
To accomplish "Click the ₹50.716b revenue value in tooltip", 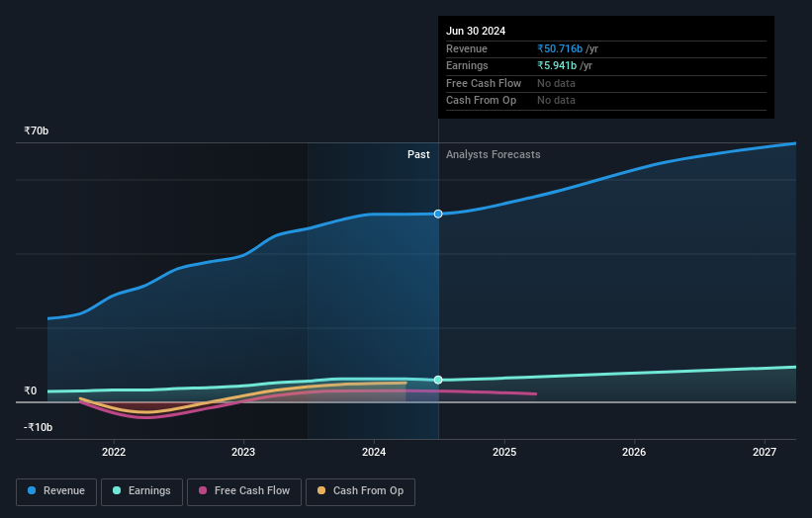I will pyautogui.click(x=560, y=48).
